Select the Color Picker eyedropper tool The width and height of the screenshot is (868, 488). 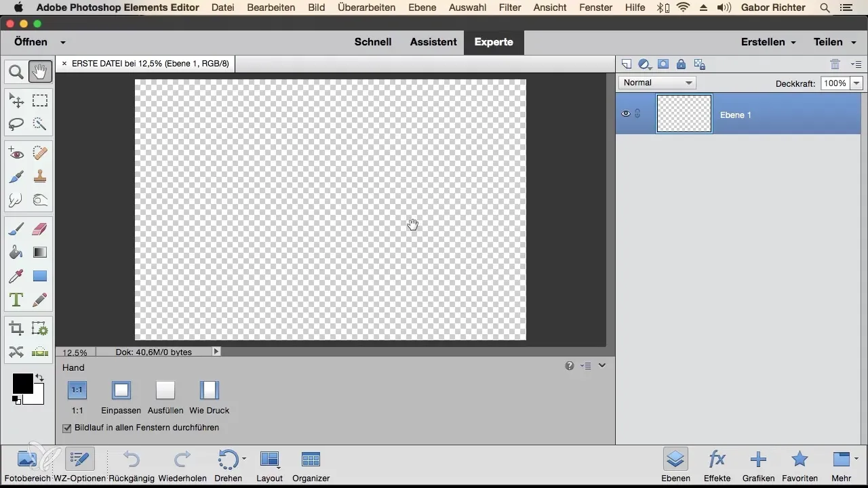click(16, 276)
